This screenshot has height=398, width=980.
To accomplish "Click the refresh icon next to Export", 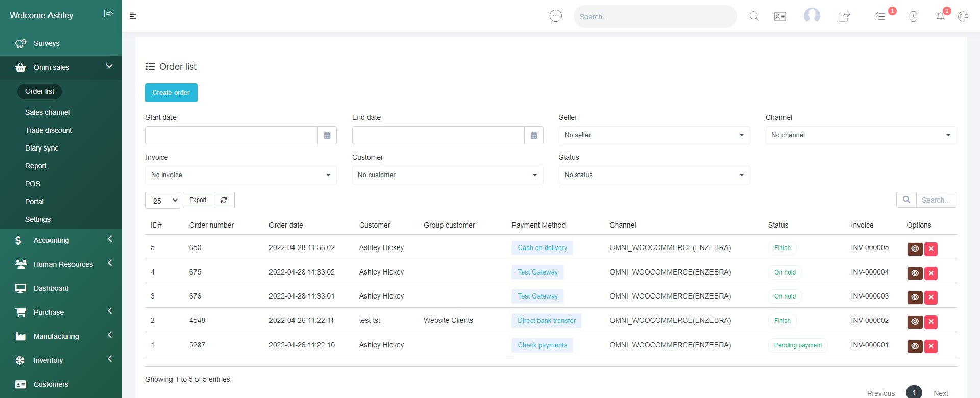I will 224,200.
